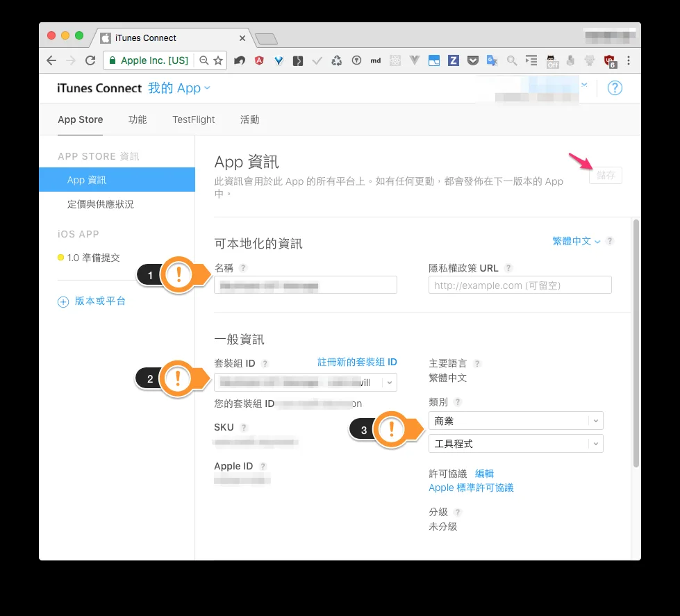Screen dimensions: 680x616
Task: Bookmark this page with the star icon
Action: pos(218,60)
